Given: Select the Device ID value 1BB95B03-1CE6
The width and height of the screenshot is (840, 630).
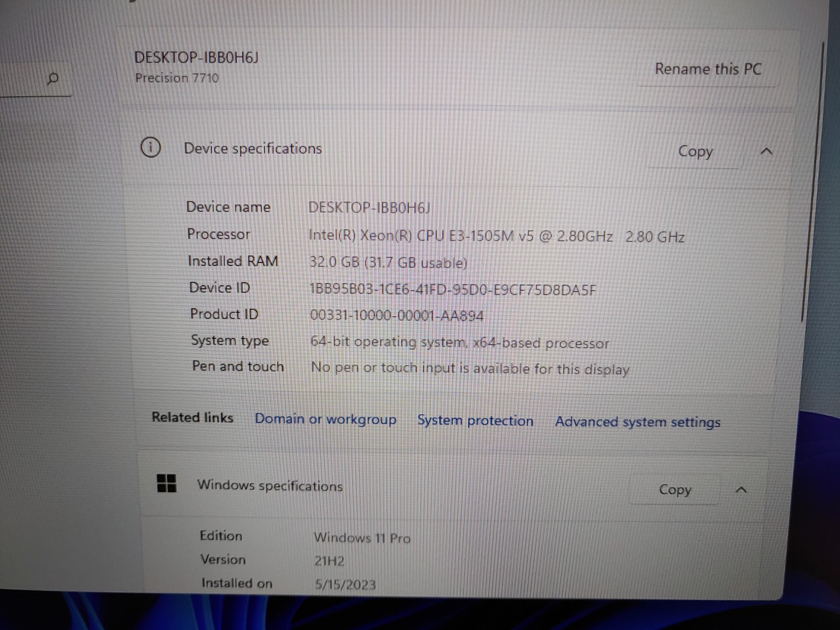Looking at the screenshot, I should pos(453,290).
